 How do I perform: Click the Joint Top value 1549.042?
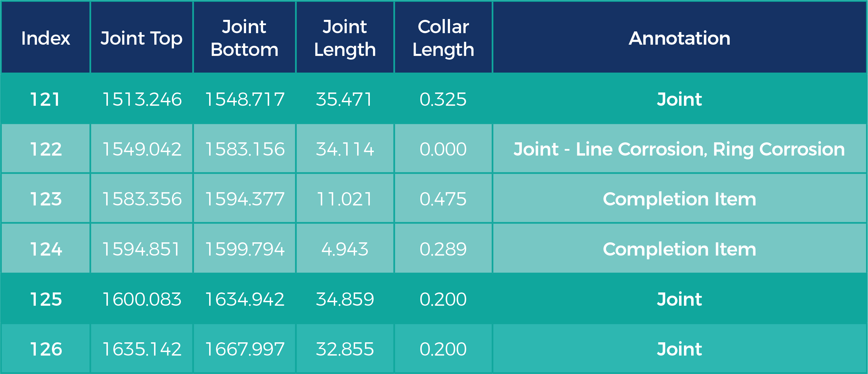142,149
